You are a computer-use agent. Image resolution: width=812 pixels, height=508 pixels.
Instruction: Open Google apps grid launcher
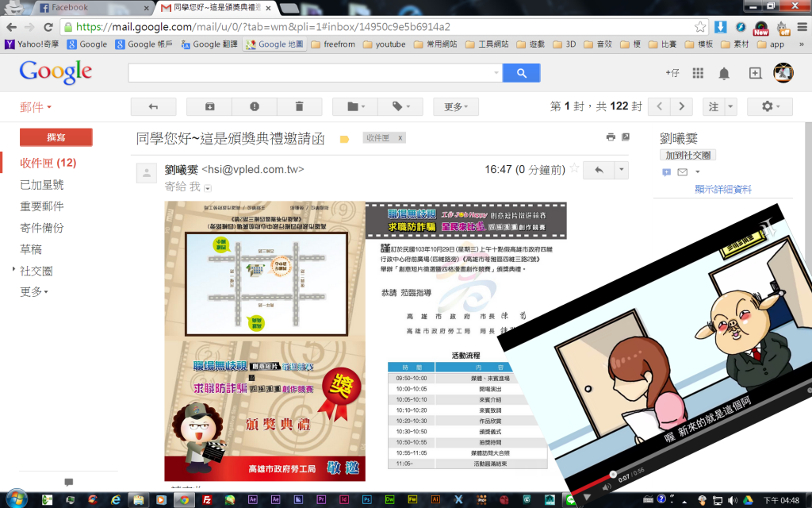click(x=698, y=73)
